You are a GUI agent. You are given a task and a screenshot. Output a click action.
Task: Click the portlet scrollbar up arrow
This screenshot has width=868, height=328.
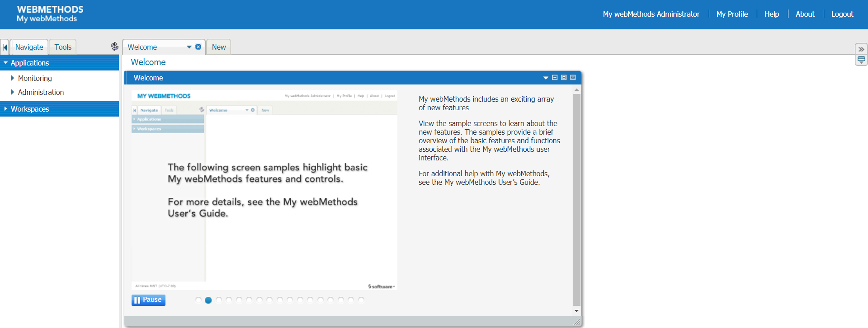[576, 90]
